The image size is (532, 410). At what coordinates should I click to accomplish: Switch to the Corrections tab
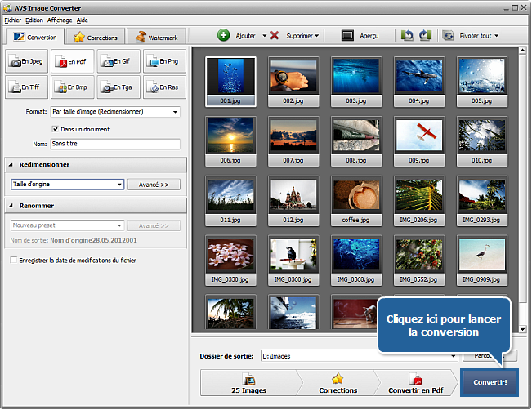coord(96,38)
